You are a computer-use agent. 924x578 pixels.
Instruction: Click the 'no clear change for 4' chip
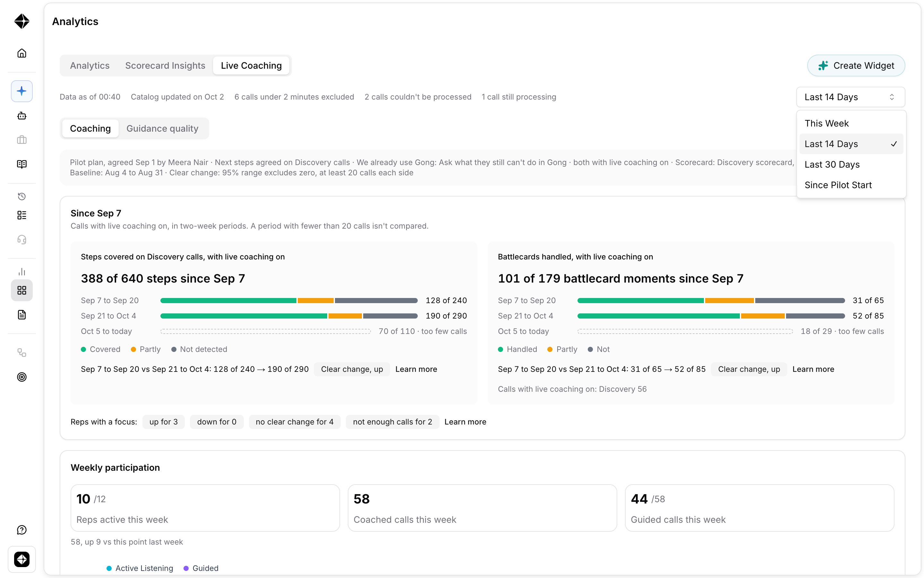[x=295, y=422]
